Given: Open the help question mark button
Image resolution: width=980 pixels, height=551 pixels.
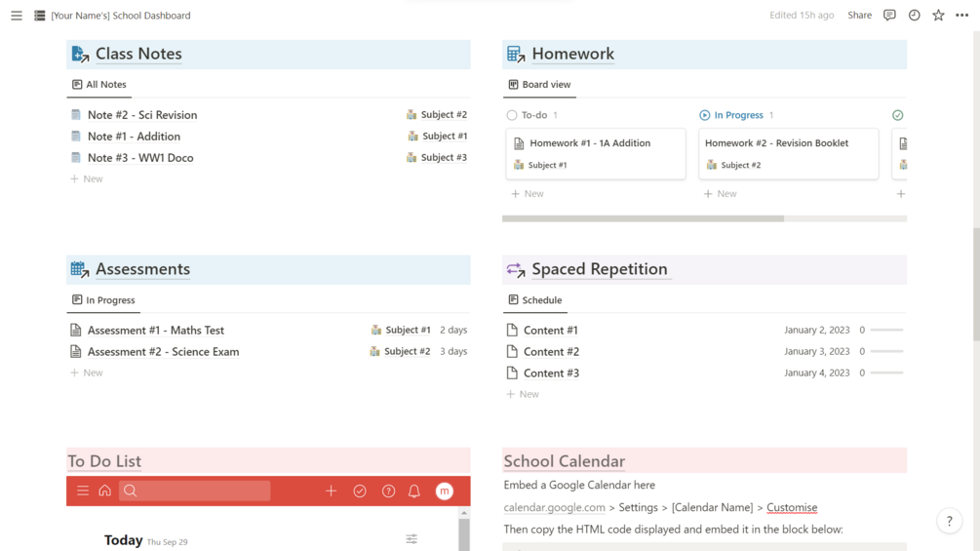Looking at the screenshot, I should coord(949,521).
